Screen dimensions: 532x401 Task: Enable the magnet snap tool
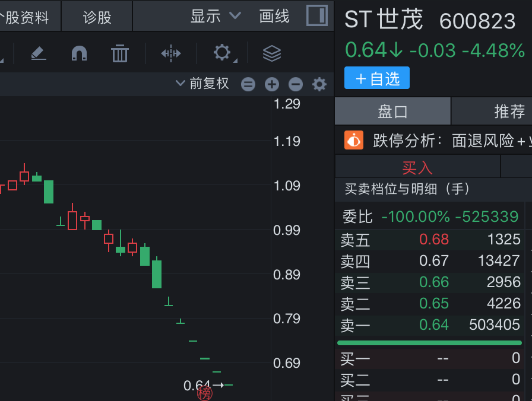[79, 53]
